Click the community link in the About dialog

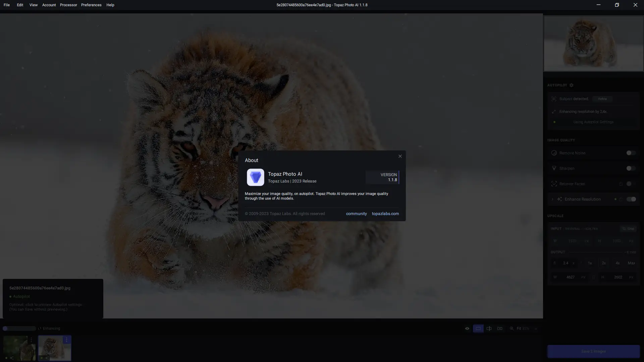(356, 214)
